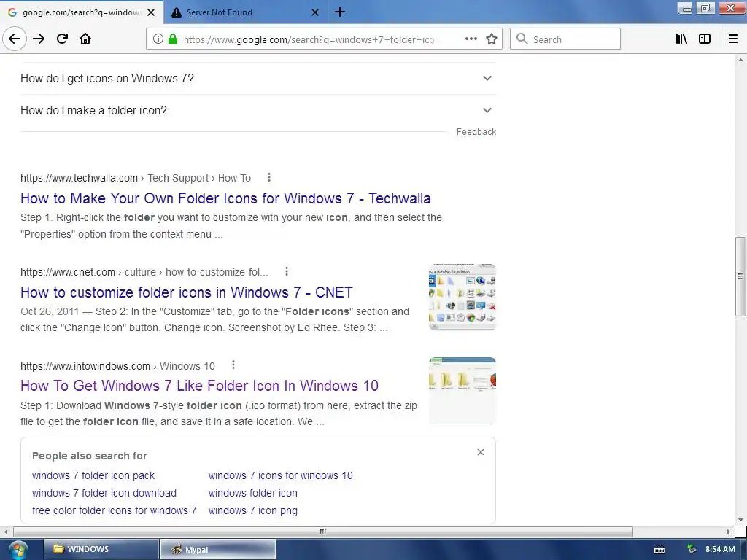This screenshot has height=560, width=747.
Task: Open the intowindows result thumbnail image
Action: 462,390
